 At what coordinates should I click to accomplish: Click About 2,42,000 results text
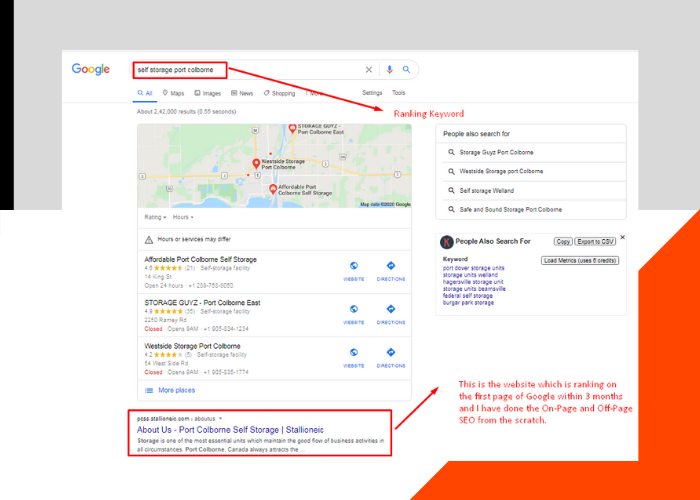coord(187,112)
